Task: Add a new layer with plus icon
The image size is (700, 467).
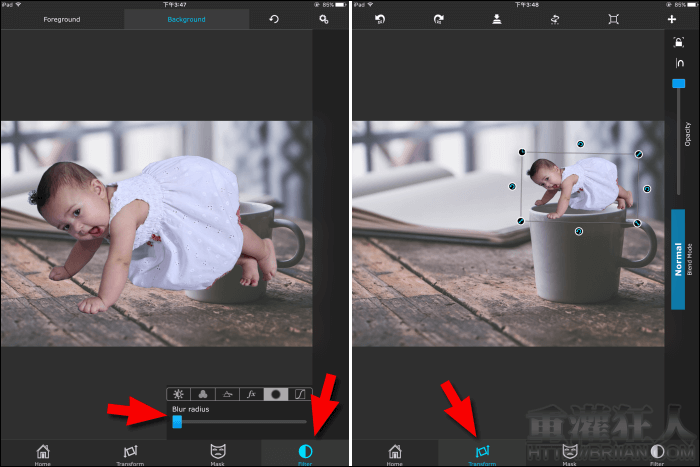Action: coord(671,19)
